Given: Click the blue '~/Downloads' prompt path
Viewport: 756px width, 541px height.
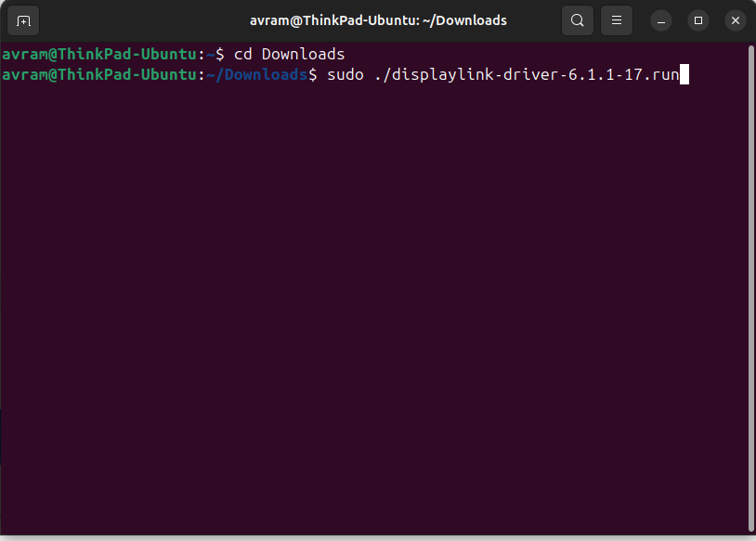Looking at the screenshot, I should pyautogui.click(x=257, y=75).
